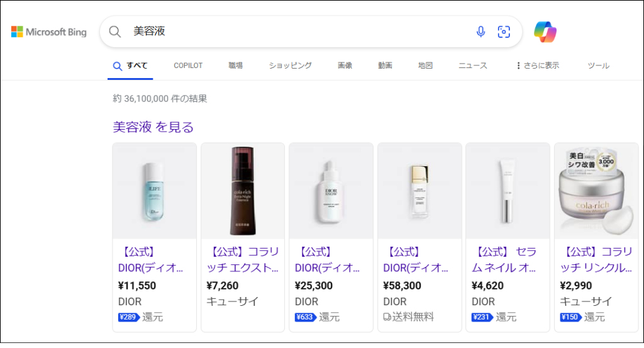The image size is (644, 348).
Task: Open the cola-rich cream jar image
Action: [x=596, y=191]
